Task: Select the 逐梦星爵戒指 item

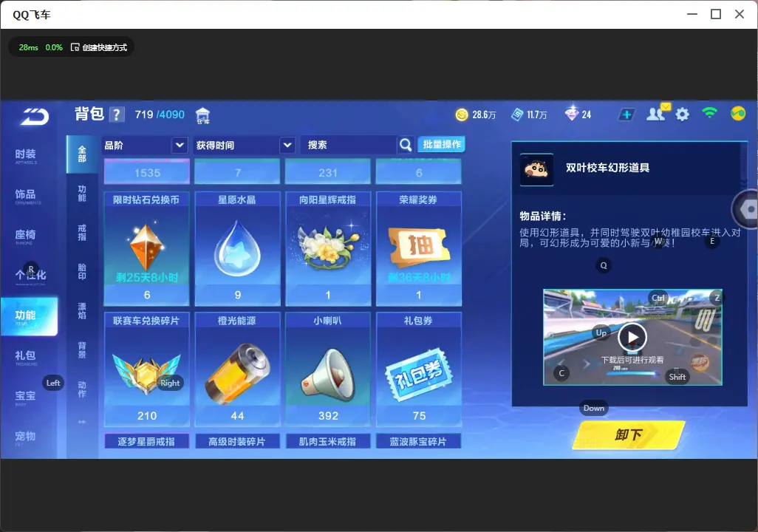Action: (146, 442)
